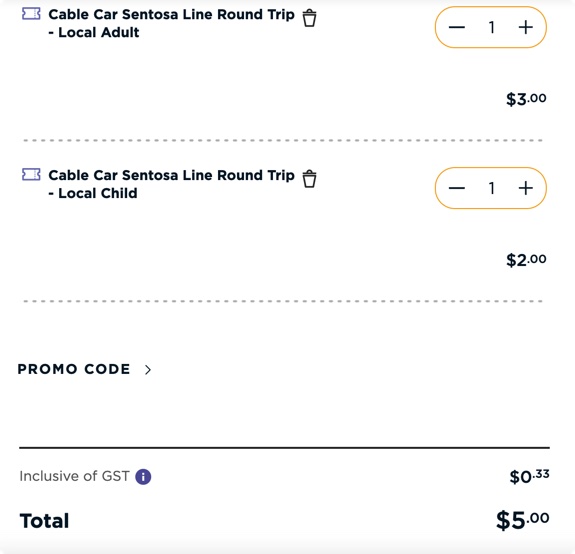
Task: Open the GST info tooltip icon
Action: click(x=143, y=477)
